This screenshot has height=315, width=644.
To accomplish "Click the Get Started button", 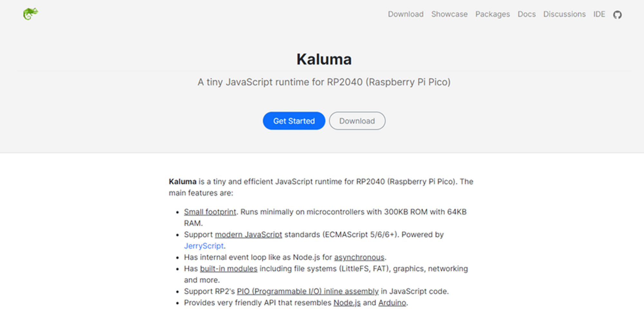I will [x=294, y=121].
